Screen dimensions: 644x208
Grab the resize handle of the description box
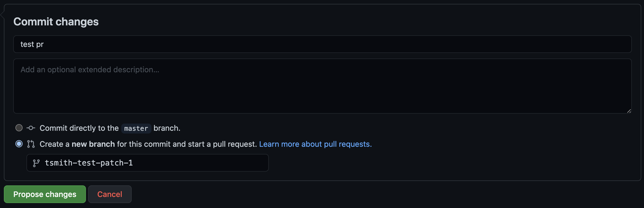[629, 111]
